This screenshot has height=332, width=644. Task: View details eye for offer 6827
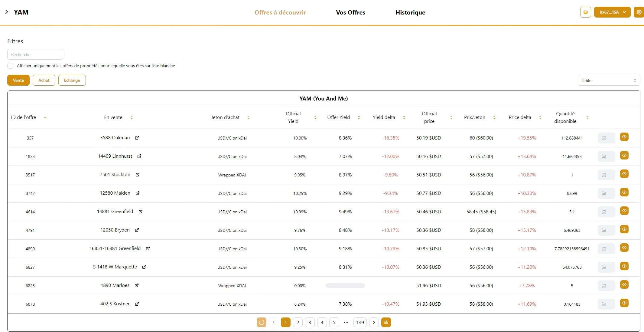pyautogui.click(x=624, y=266)
